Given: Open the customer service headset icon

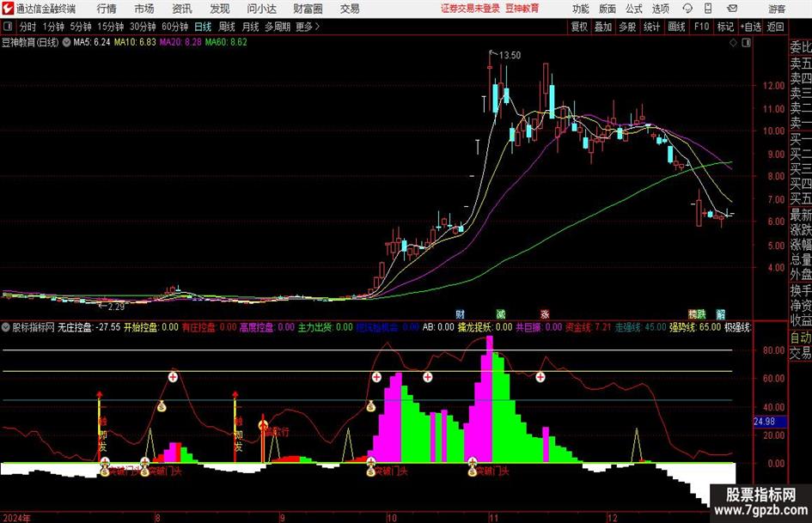Looking at the screenshot, I should click(687, 9).
